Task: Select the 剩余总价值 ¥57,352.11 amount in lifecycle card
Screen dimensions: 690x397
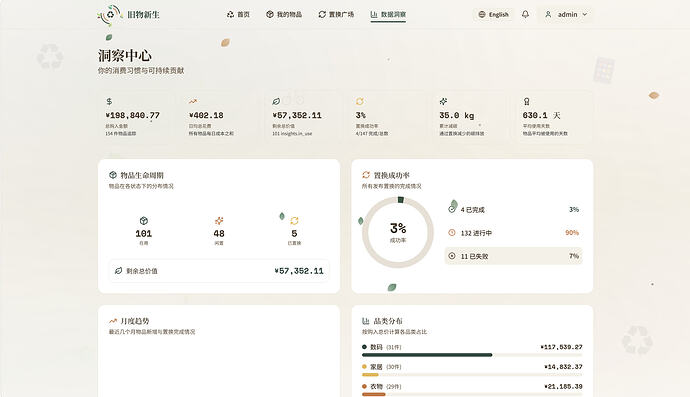Action: (x=299, y=271)
